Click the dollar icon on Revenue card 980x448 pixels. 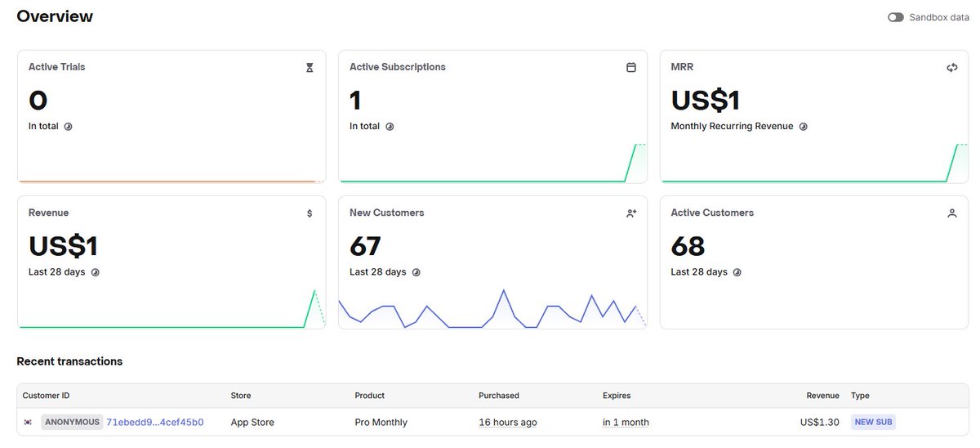310,213
